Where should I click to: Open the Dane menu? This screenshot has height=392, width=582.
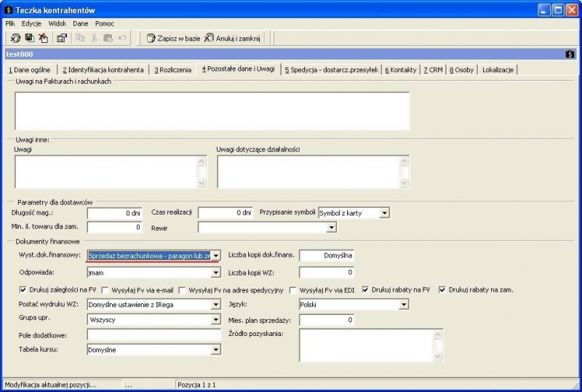pos(81,23)
